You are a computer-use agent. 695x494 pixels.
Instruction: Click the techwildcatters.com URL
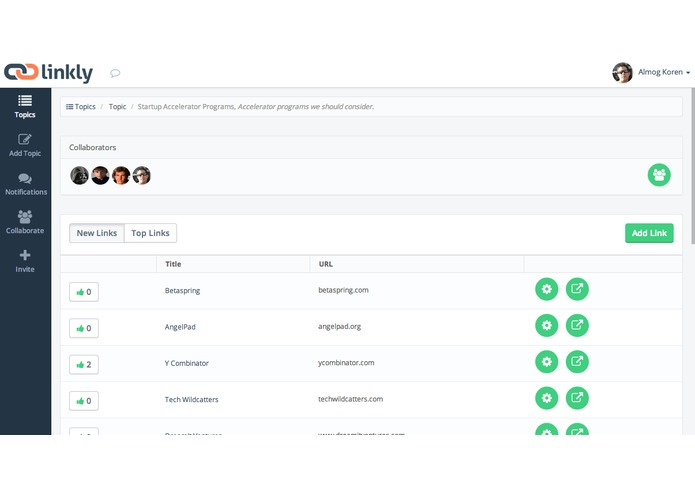(x=351, y=399)
